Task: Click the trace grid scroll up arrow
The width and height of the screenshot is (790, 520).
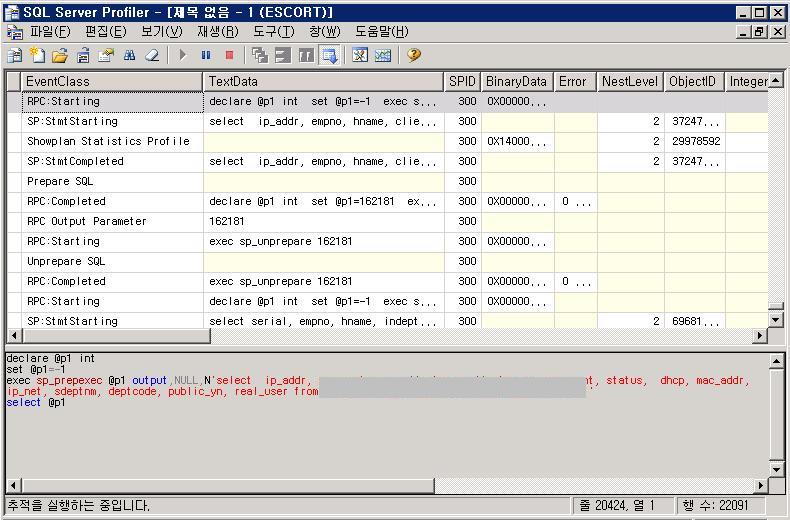Action: 776,80
